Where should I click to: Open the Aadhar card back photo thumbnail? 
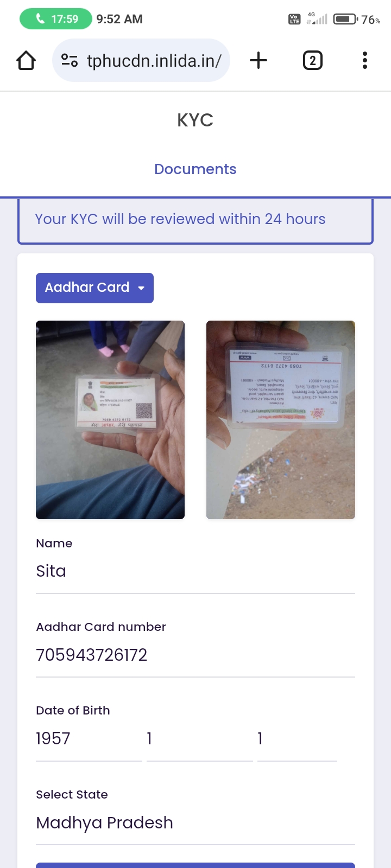(x=281, y=420)
